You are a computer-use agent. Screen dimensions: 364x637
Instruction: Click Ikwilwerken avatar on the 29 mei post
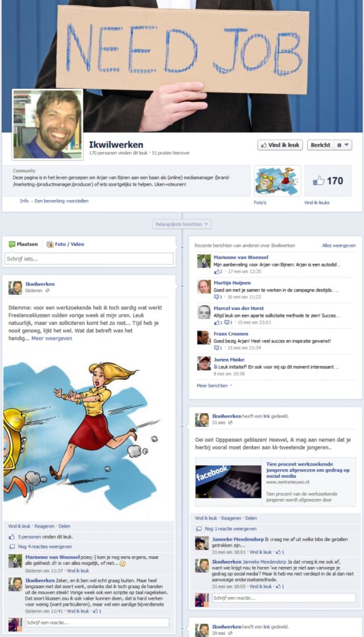point(201,630)
